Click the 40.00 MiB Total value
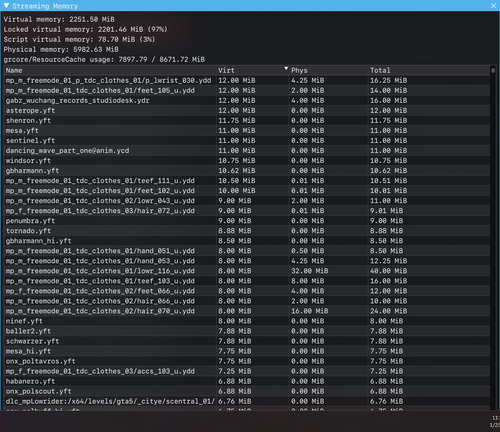Viewport: 500px width, 432px height. 388,271
